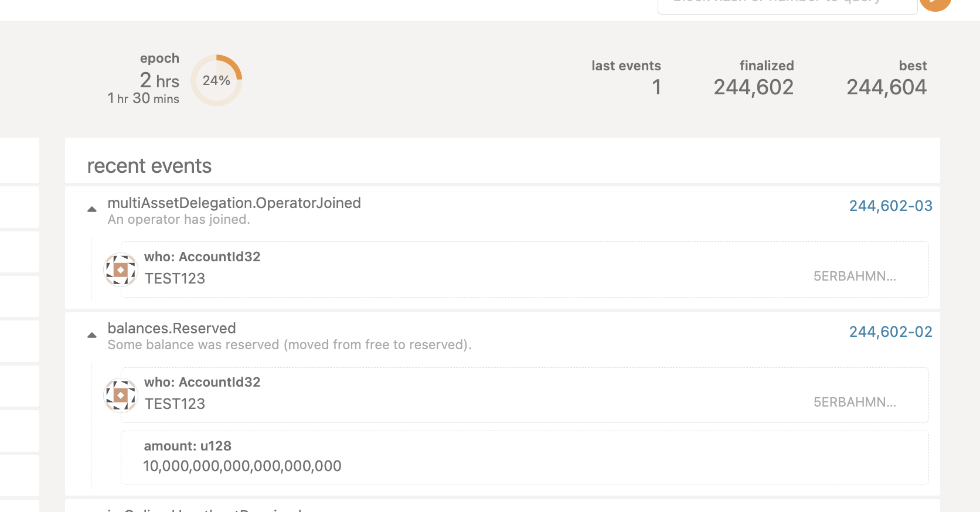Click the TEST123 identicon in balances.Reserved event
Viewport: 980px width, 512px height.
pos(120,395)
